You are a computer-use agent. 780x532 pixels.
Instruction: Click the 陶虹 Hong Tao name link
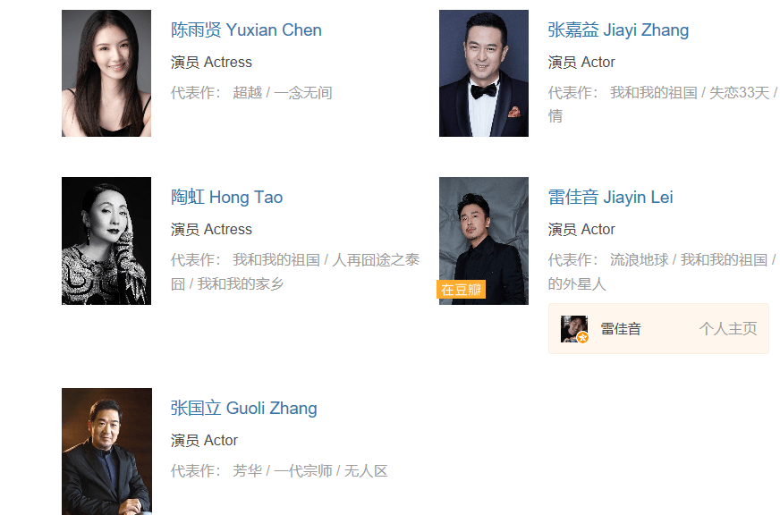click(227, 198)
